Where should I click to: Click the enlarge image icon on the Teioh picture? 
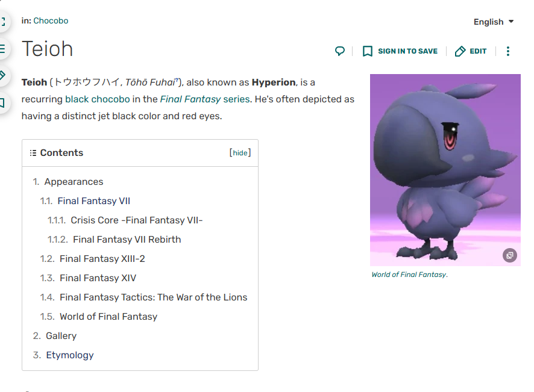pyautogui.click(x=509, y=255)
